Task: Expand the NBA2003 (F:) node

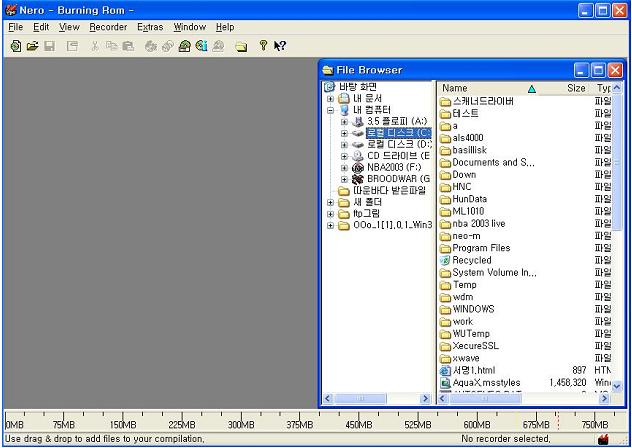Action: coord(344,168)
